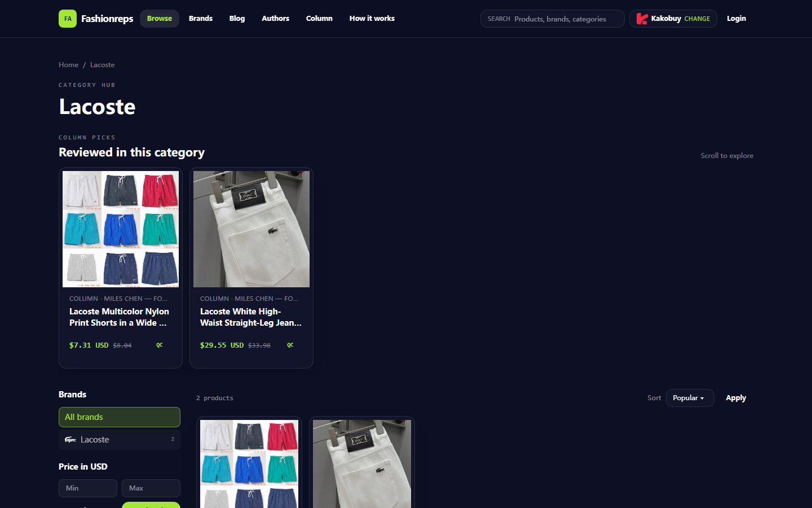Go to Home breadcrumb link
812x508 pixels.
[69, 65]
